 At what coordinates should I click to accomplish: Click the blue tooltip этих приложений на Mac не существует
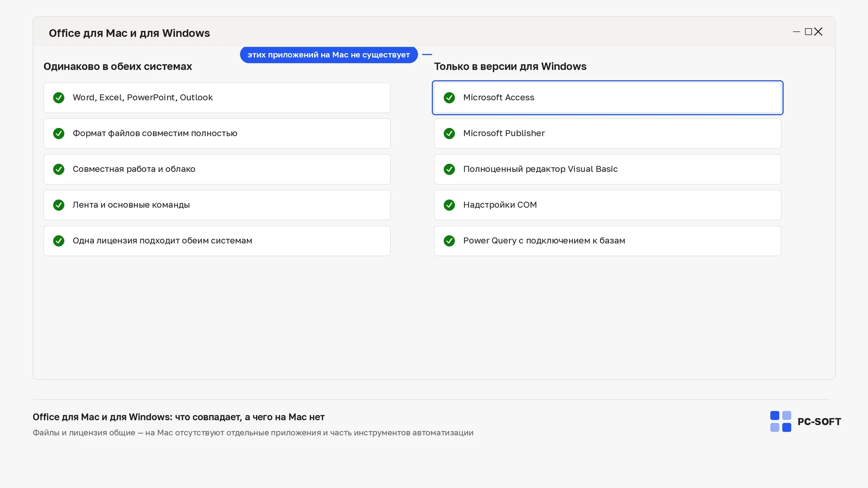click(x=329, y=55)
